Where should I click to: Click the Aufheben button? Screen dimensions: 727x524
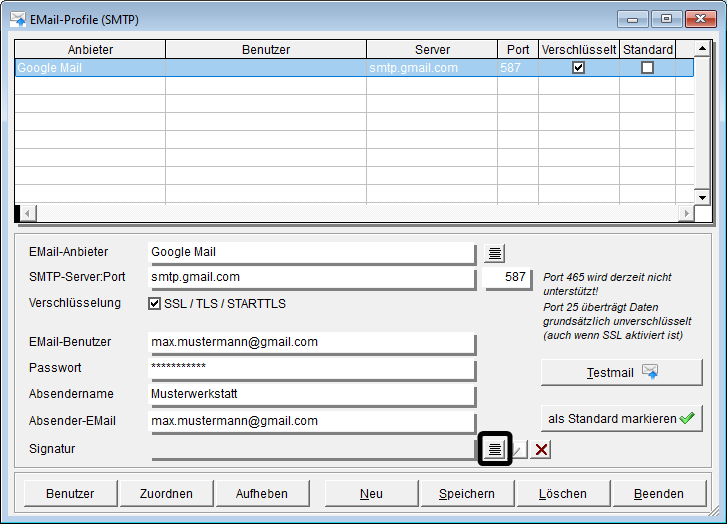(x=262, y=494)
